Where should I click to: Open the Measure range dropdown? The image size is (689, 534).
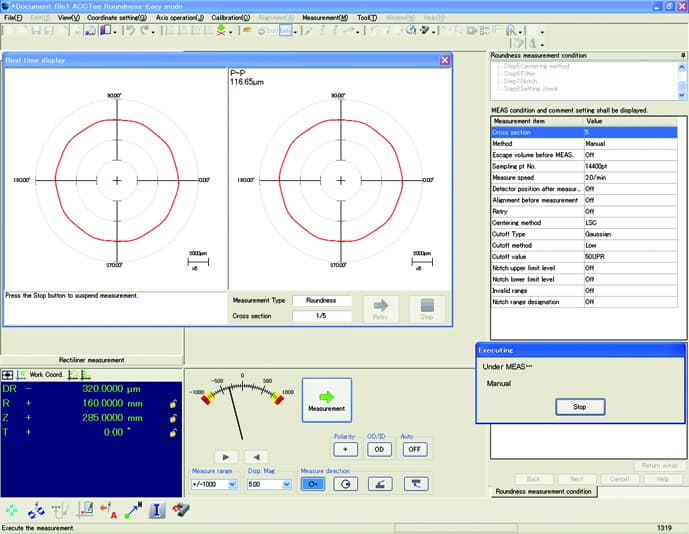[232, 484]
